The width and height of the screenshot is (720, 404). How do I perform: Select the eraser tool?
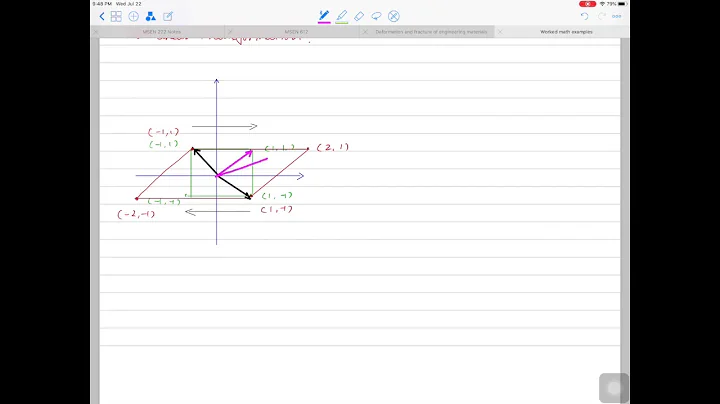pos(359,17)
